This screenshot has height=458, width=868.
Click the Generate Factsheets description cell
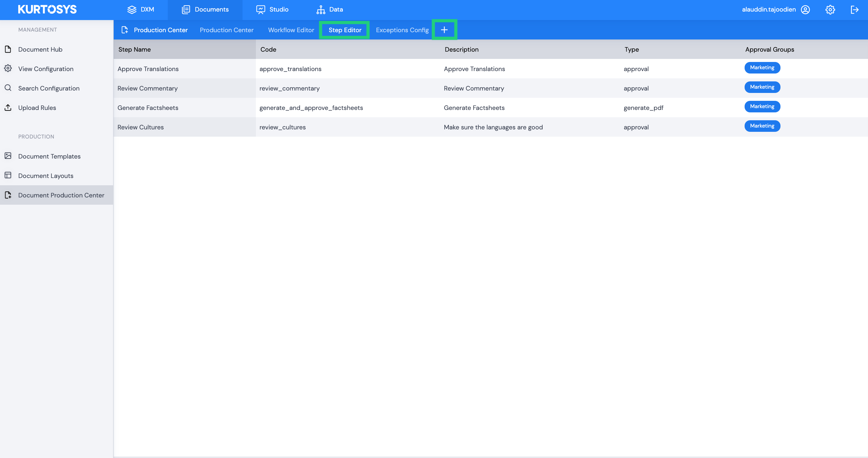point(474,108)
